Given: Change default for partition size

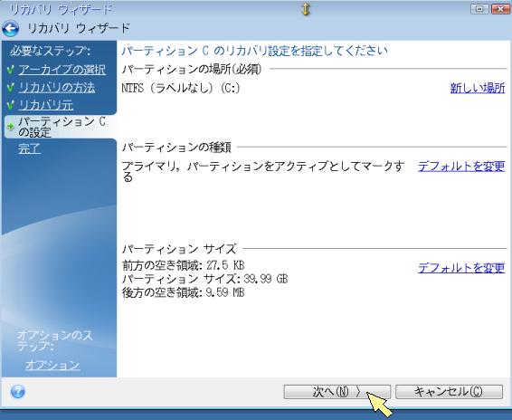Looking at the screenshot, I should (x=461, y=268).
